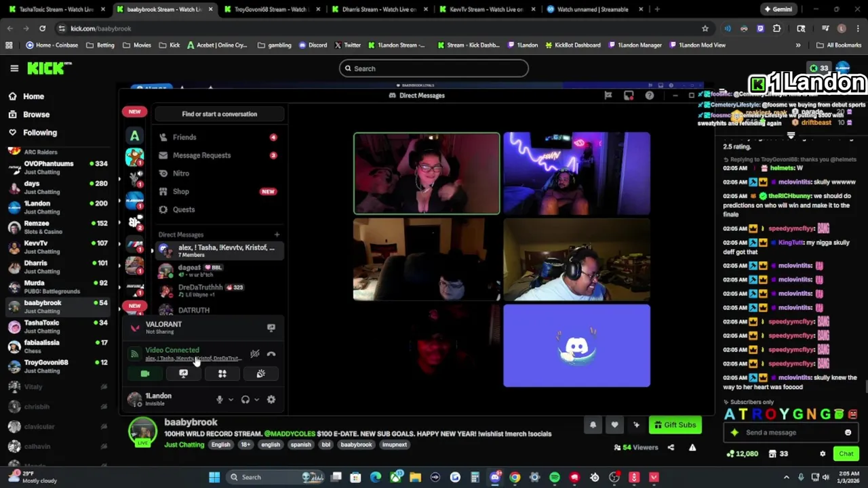
Task: Reload the current page
Action: (42, 28)
